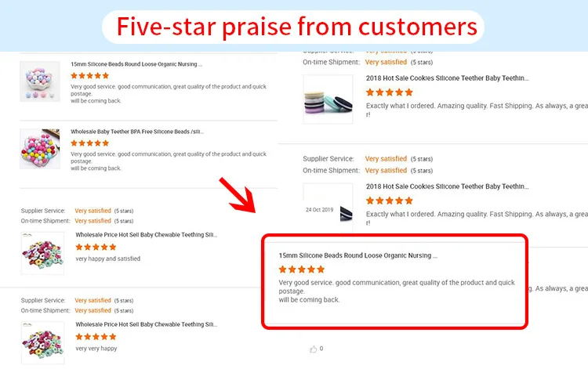Viewport: 588px width, 376px height.
Task: Click the like count "0" beside thumbs-up
Action: point(321,349)
